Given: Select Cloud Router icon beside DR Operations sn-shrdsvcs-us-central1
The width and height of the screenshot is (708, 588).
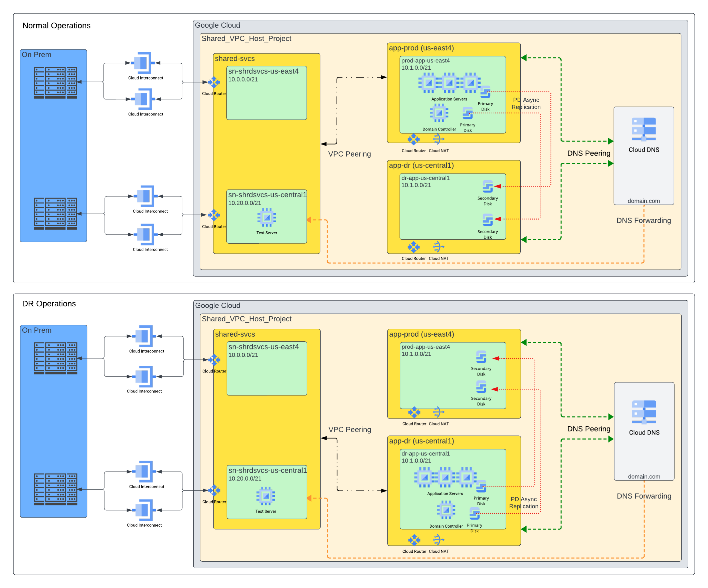Looking at the screenshot, I should [214, 490].
